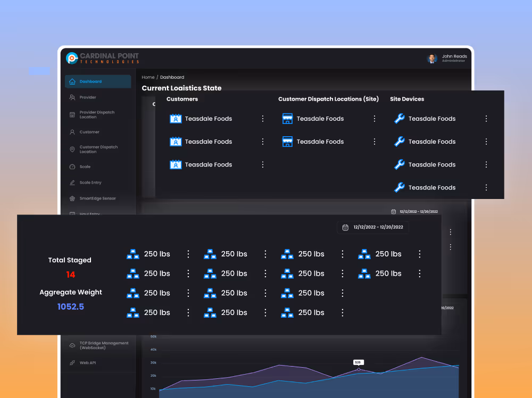This screenshot has height=398, width=532.
Task: Click the Home breadcrumb link
Action: point(148,77)
